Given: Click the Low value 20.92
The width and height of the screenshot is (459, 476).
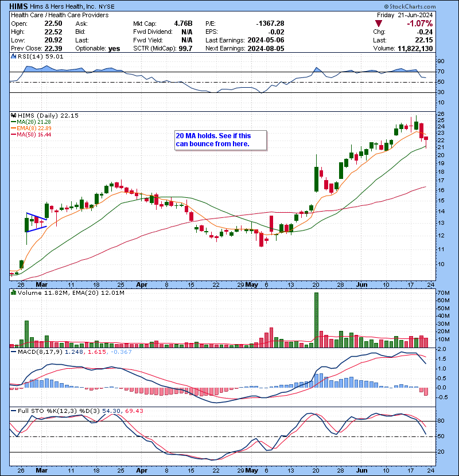Looking at the screenshot, I should click(53, 40).
